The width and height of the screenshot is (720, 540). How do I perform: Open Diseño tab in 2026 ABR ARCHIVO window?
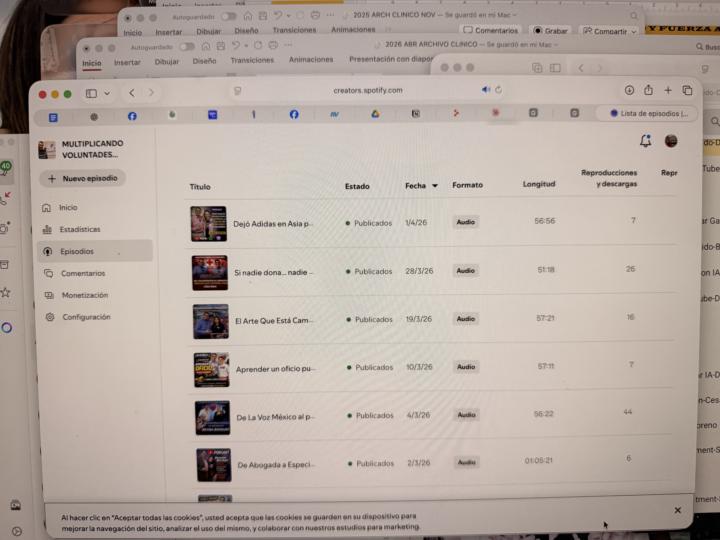click(x=204, y=61)
